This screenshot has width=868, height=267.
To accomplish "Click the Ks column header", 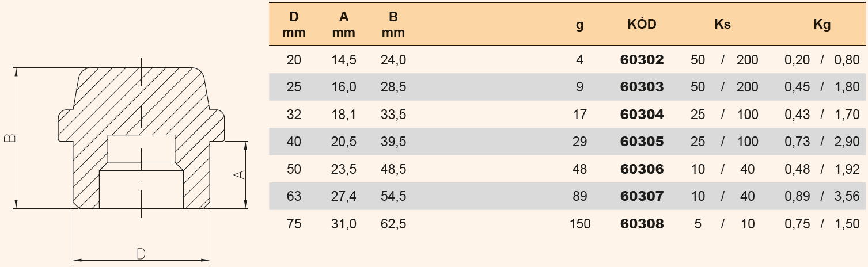I will pos(722,25).
